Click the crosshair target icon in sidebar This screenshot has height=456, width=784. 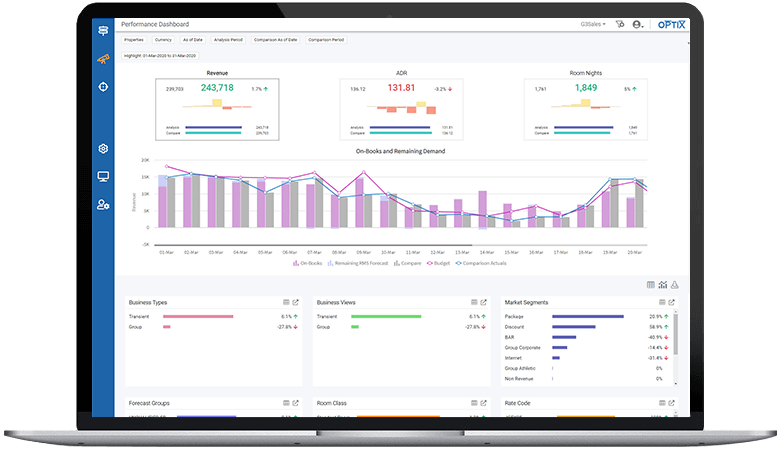coord(103,87)
